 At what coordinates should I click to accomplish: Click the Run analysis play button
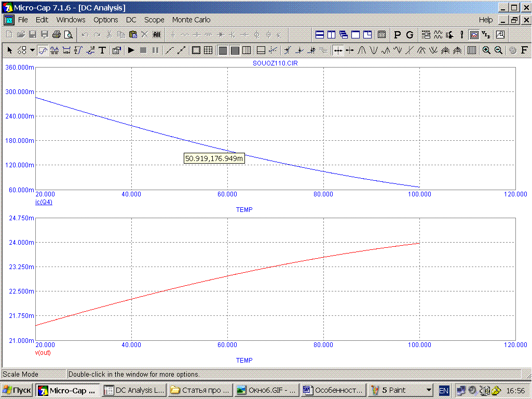[131, 50]
